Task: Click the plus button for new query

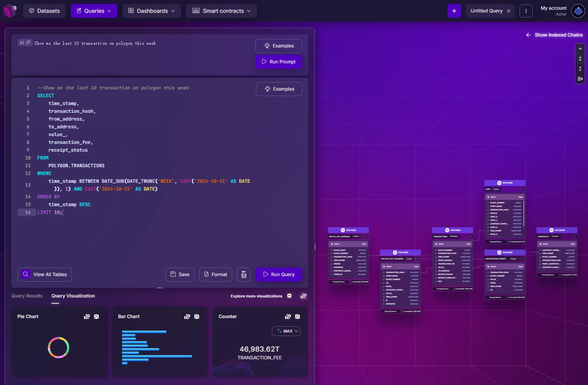Action: pos(454,11)
